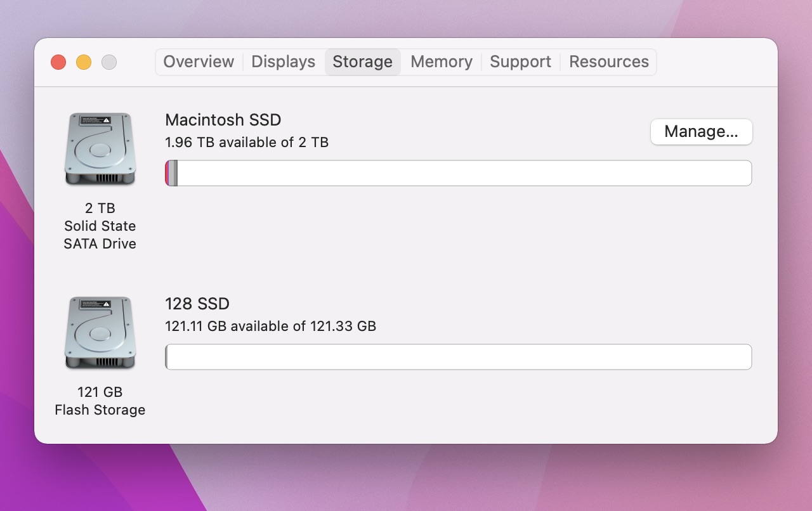Click "121.11 GB available of 121.33 GB" text
The image size is (812, 511).
click(x=270, y=326)
